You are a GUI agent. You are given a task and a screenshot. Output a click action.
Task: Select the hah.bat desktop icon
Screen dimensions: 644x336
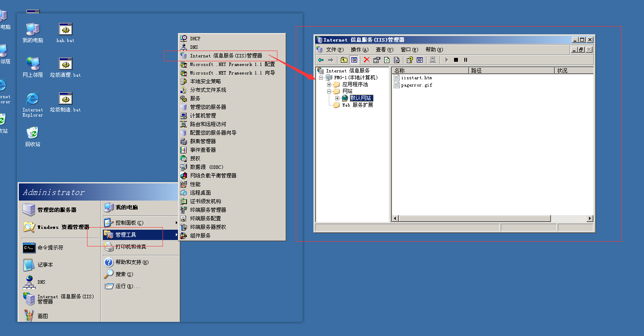tap(65, 33)
